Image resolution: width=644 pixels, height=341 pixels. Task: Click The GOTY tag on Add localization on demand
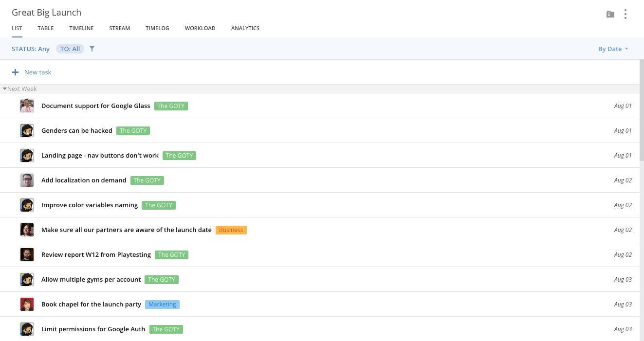tap(147, 180)
